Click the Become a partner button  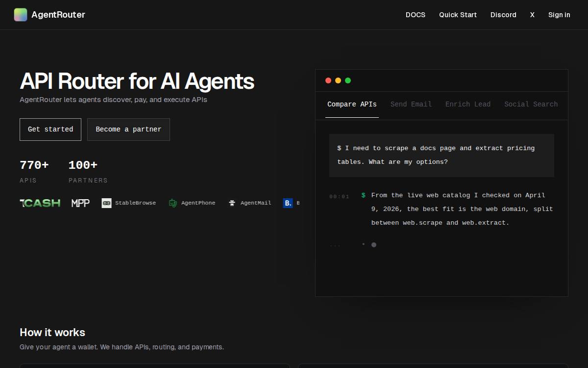[128, 130]
